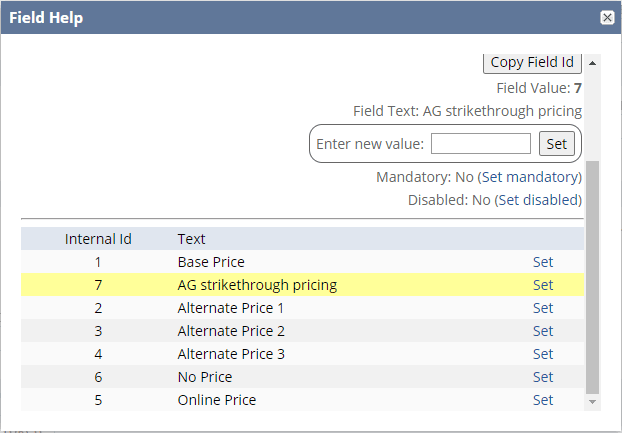Viewport: 622px width, 433px height.
Task: Click internal id 6 cell
Action: tap(98, 377)
